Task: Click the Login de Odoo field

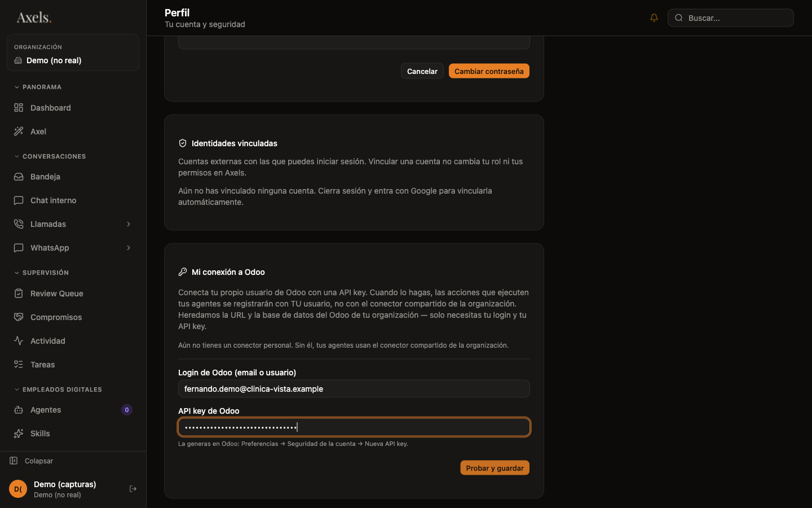Action: coord(354,389)
